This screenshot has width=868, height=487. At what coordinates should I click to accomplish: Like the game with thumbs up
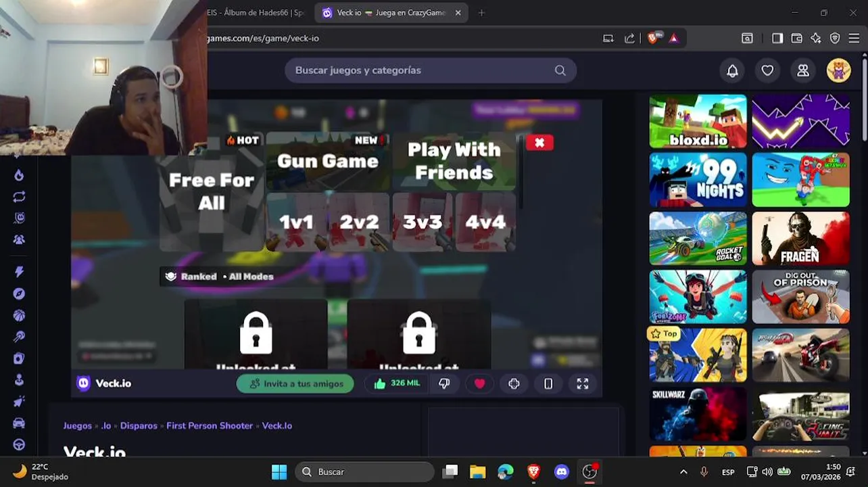(397, 384)
